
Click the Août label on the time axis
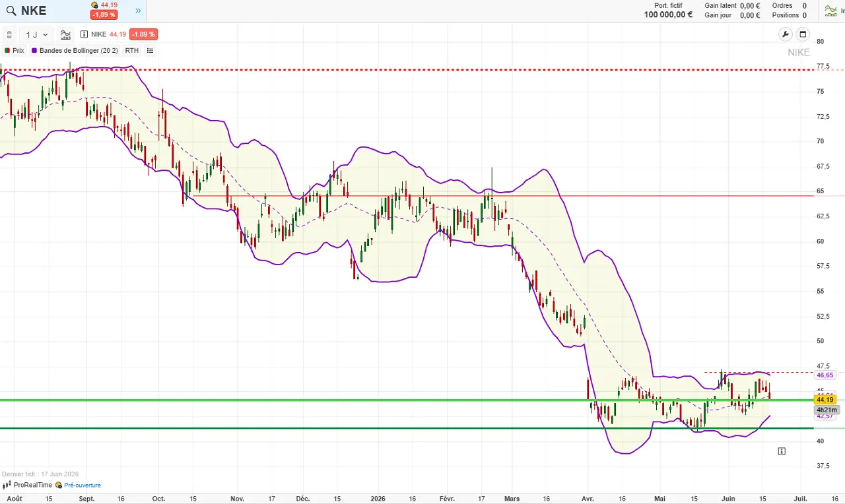15,499
